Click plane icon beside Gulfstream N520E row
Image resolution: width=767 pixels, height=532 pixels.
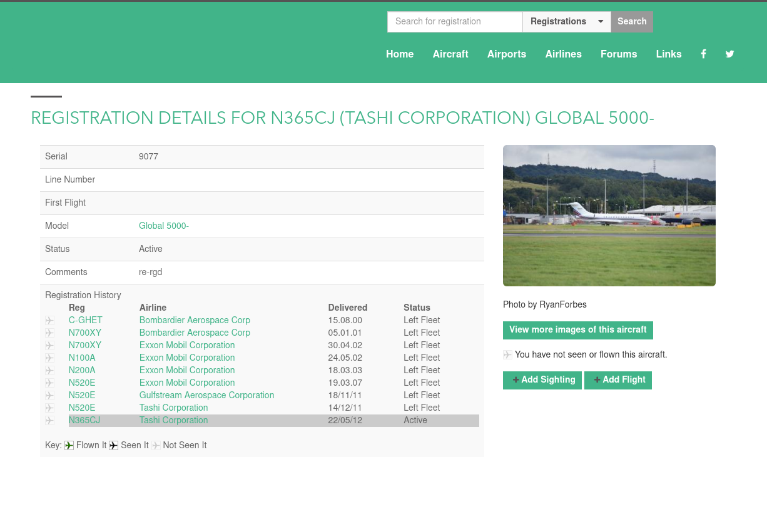coord(49,396)
